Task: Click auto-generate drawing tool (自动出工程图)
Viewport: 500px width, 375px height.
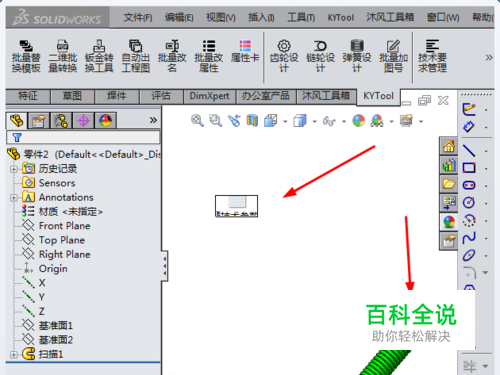Action: point(136,56)
